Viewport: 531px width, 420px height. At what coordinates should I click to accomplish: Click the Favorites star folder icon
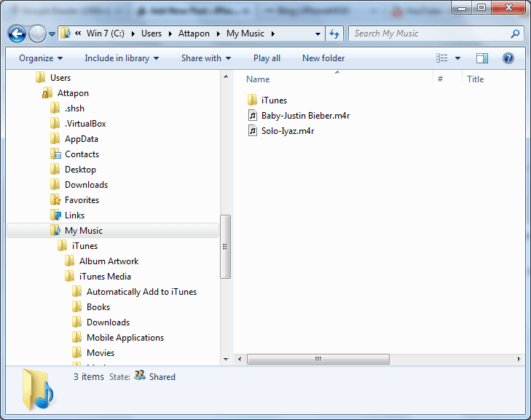click(x=55, y=199)
